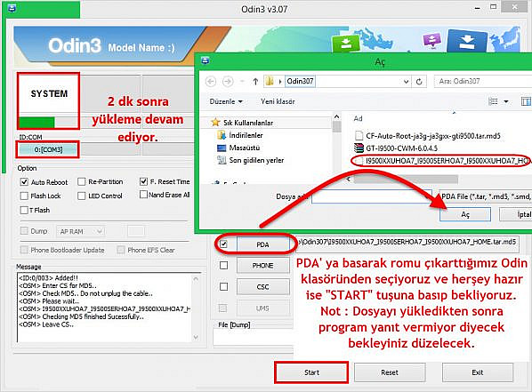Click the Reset button
The width and height of the screenshot is (532, 392).
click(390, 372)
